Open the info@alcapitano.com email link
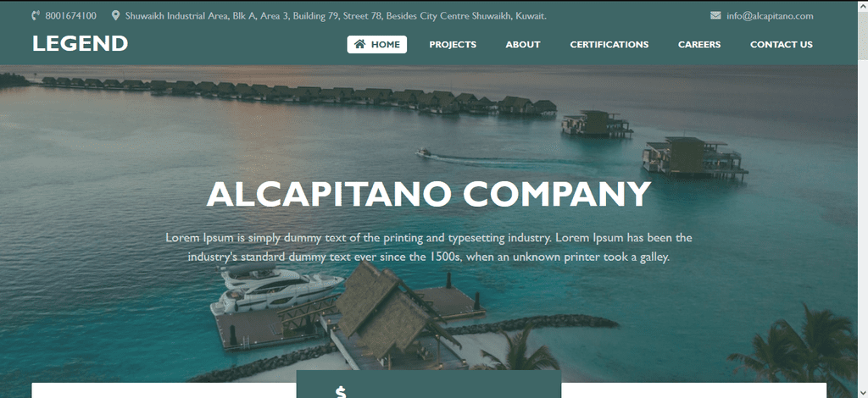This screenshot has height=398, width=868. [x=770, y=16]
